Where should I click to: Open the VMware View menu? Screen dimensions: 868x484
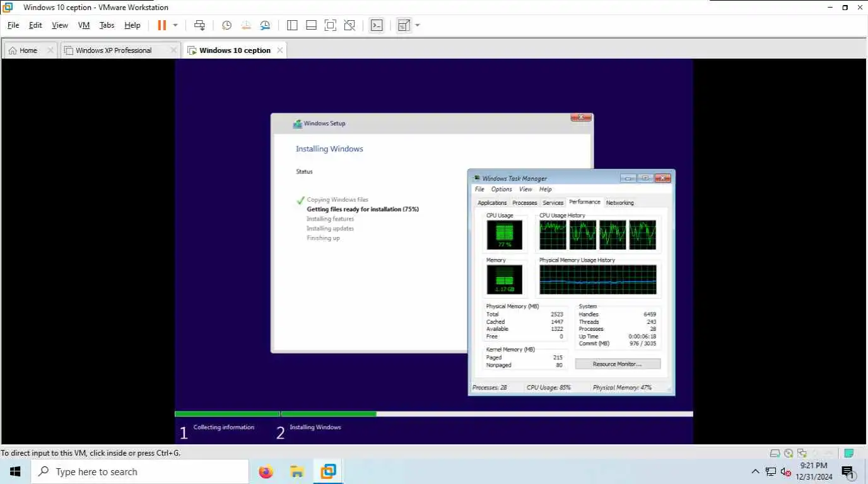(60, 25)
